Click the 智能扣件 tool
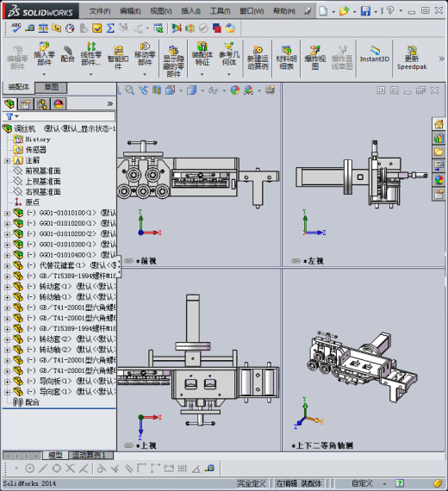This screenshot has height=491, width=448. pyautogui.click(x=118, y=58)
